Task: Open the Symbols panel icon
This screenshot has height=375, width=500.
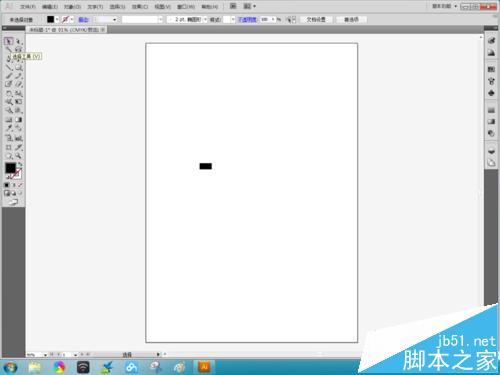Action: 491,93
